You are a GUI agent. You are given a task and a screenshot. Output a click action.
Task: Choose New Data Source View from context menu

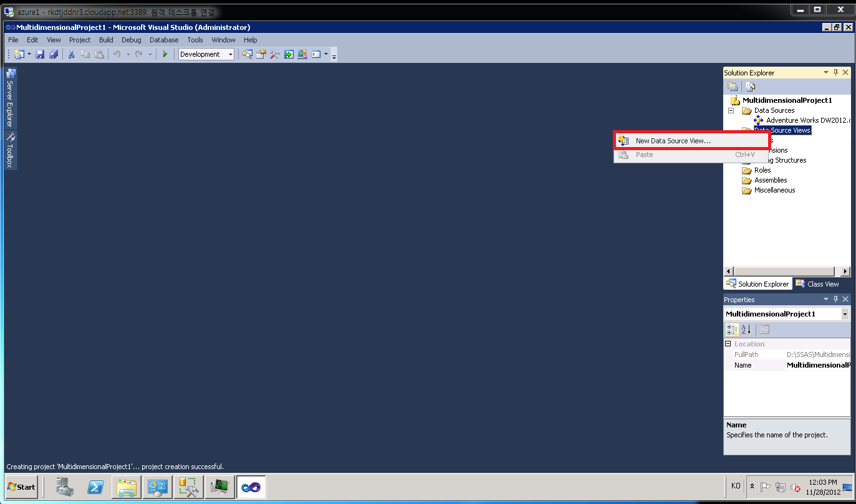coord(691,141)
